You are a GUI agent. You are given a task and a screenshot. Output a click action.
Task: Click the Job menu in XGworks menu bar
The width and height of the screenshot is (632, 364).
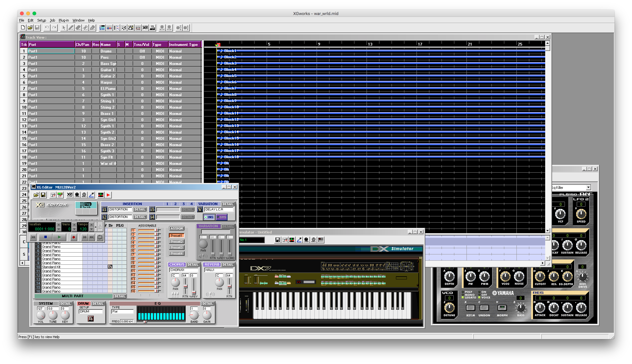click(x=52, y=20)
